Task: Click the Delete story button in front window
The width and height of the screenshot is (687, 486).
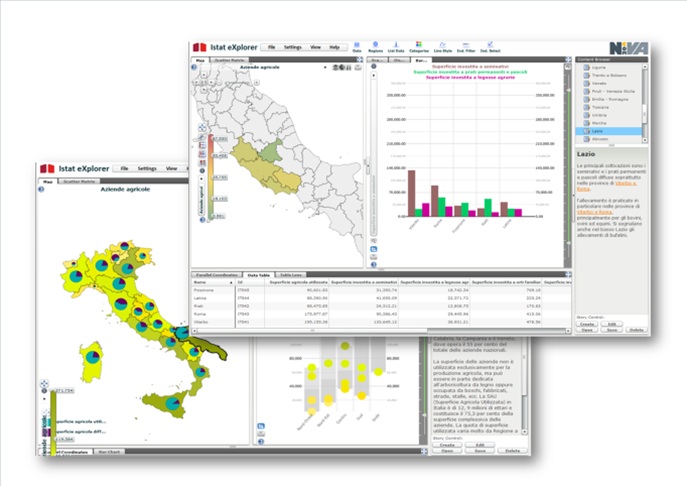Action: pyautogui.click(x=636, y=330)
